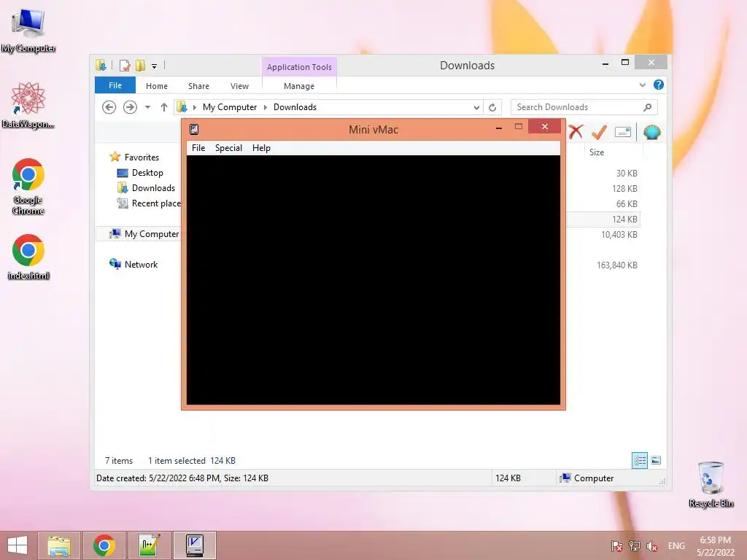Click the orange checkmark icon
747x560 pixels.
coord(599,132)
